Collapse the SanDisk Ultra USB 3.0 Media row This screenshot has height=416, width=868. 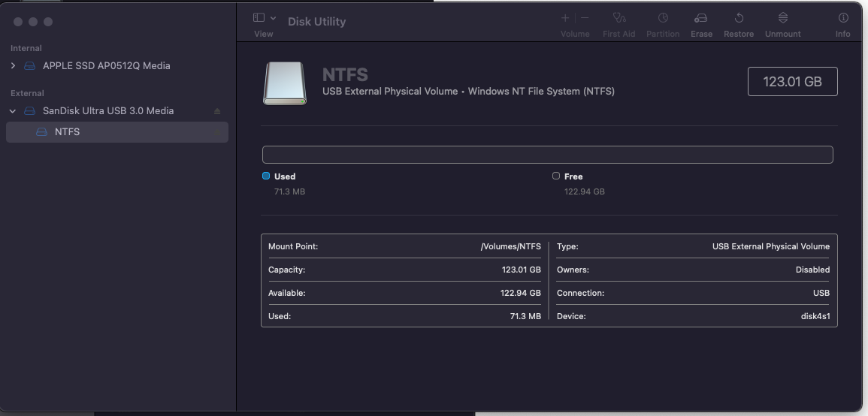[13, 111]
